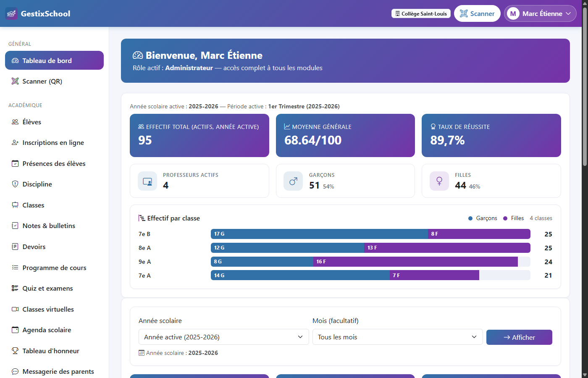This screenshot has width=588, height=378.
Task: Click the 9e A enrollment bar
Action: (370, 262)
